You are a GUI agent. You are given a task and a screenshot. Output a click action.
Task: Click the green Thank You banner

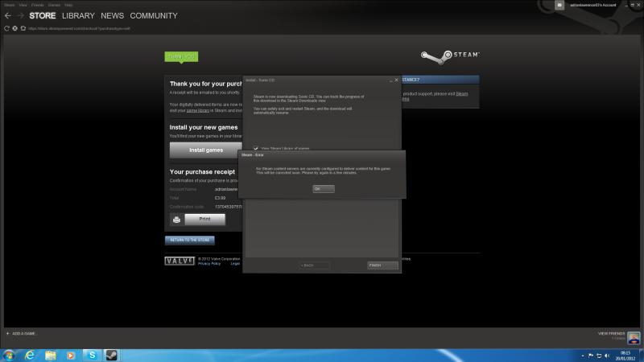[x=181, y=56]
